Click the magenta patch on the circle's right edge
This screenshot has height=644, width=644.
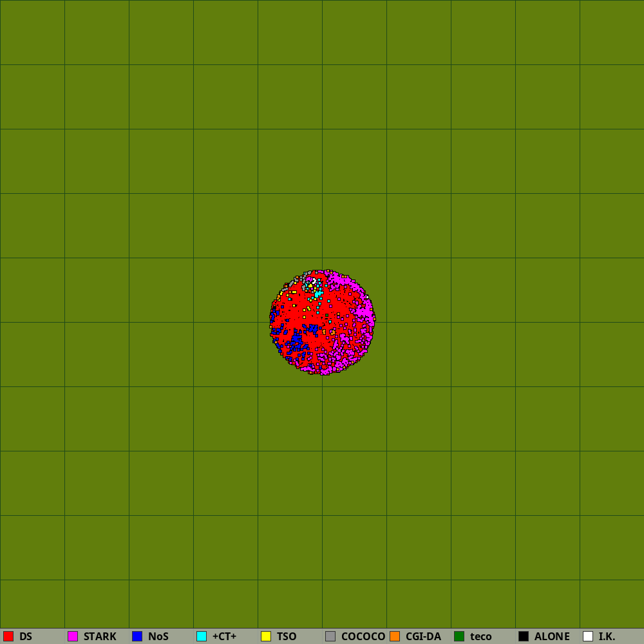pyautogui.click(x=365, y=312)
